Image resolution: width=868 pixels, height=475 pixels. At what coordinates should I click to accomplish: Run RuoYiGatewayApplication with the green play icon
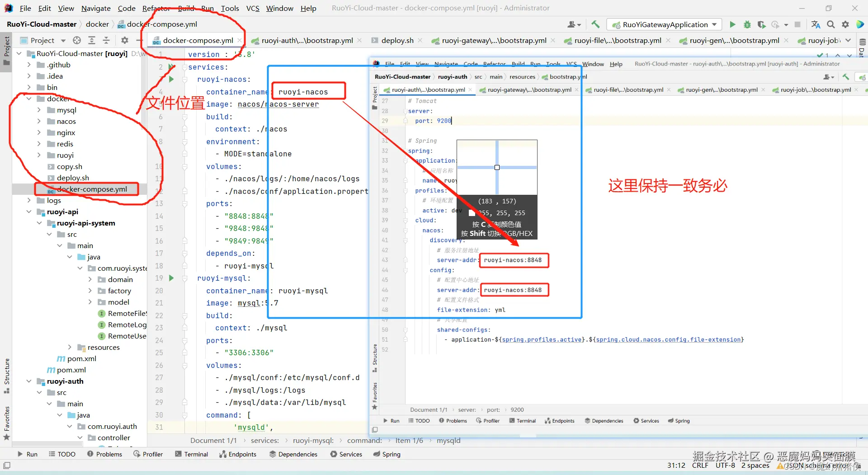[732, 24]
